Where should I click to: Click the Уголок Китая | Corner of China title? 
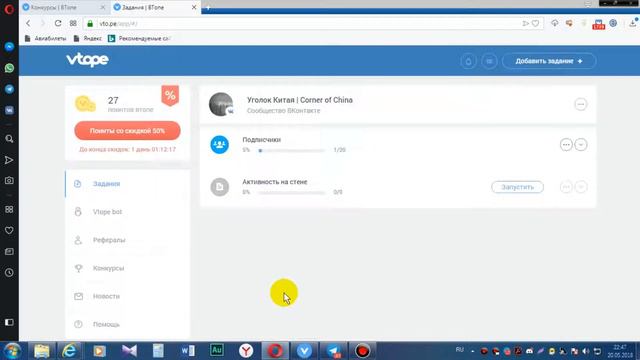(300, 100)
